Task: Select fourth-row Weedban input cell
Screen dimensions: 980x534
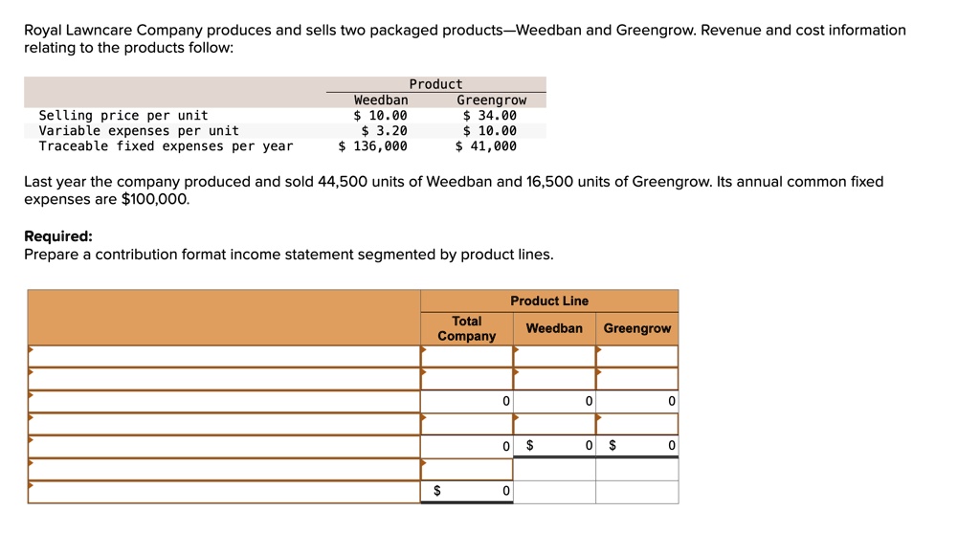Action: coord(554,424)
